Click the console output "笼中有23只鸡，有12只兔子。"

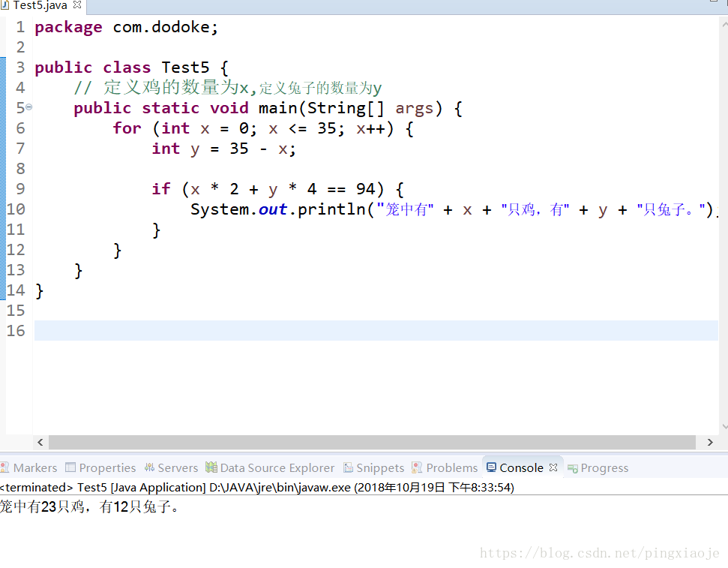tap(89, 506)
